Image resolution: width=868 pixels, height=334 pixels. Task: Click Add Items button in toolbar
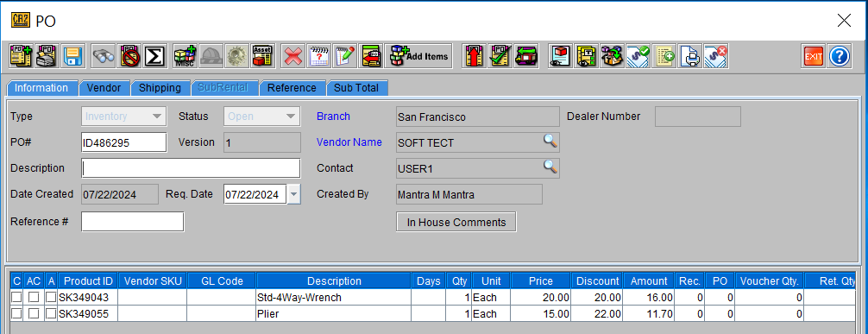point(418,56)
